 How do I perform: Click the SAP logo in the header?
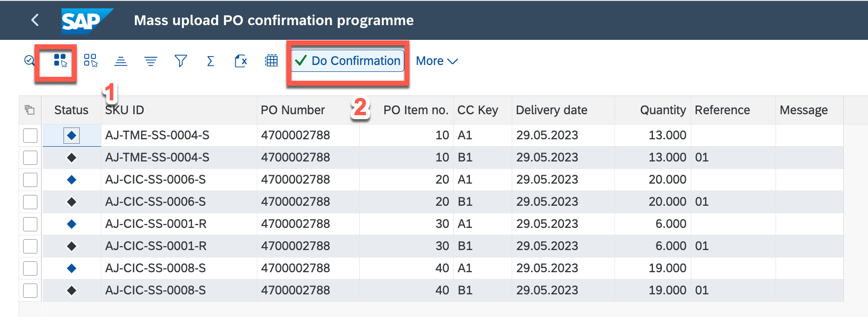[x=85, y=21]
